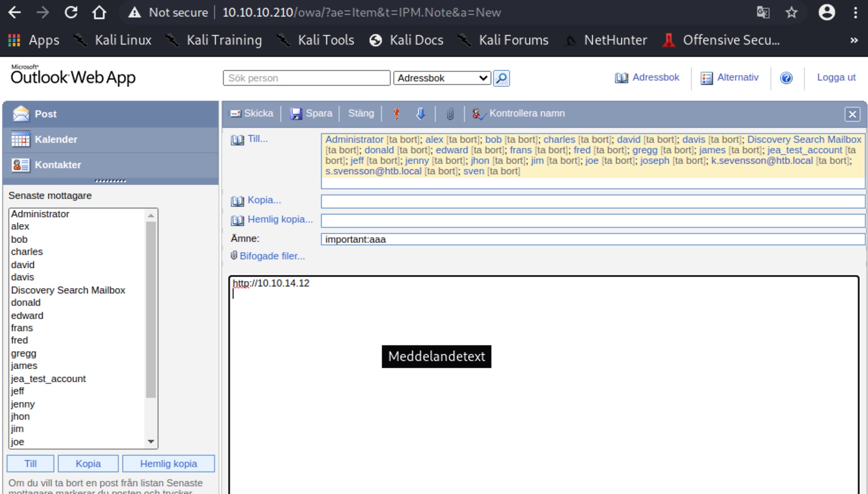Viewport: 868px width, 494px height.
Task: Click the Ämne subject input field
Action: (592, 240)
